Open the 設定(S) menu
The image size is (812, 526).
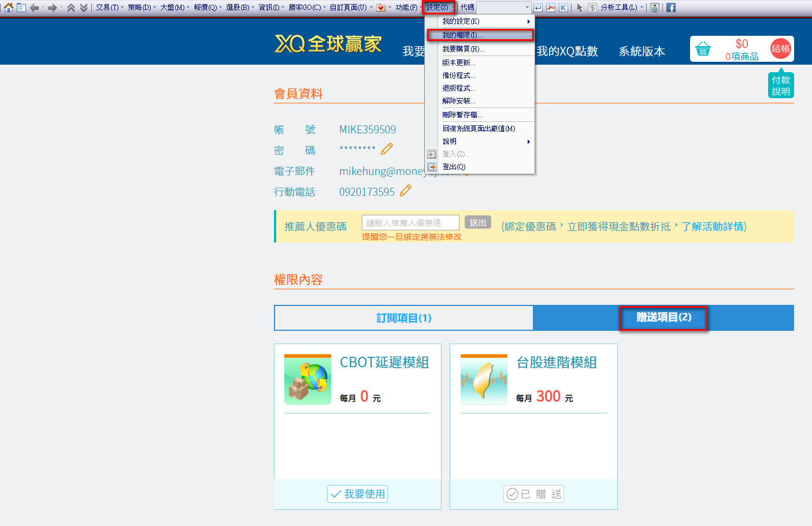(438, 8)
